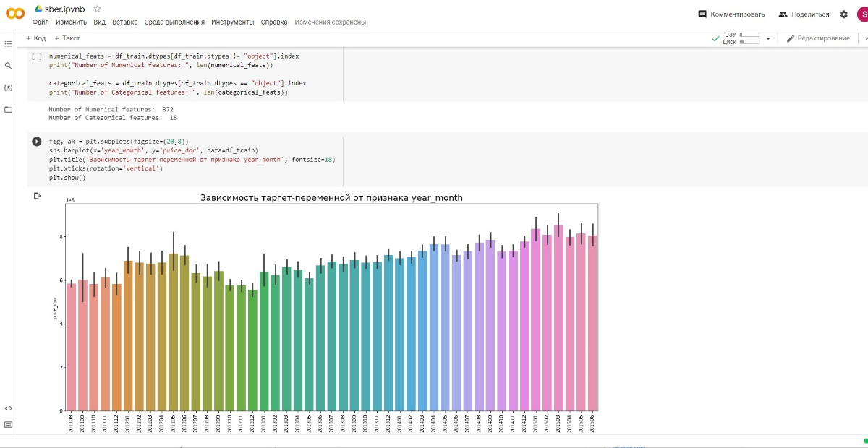The height and width of the screenshot is (448, 868).
Task: Click the Изменения сохранены link
Action: point(330,22)
